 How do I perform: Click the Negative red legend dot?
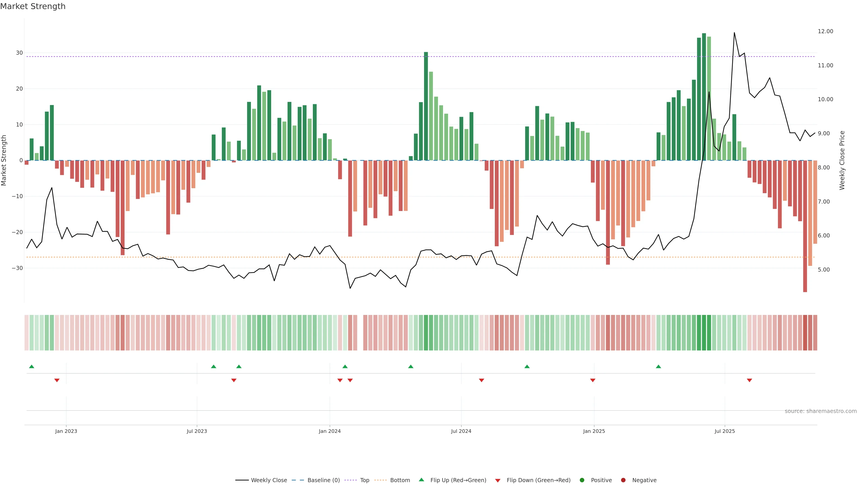click(x=623, y=480)
